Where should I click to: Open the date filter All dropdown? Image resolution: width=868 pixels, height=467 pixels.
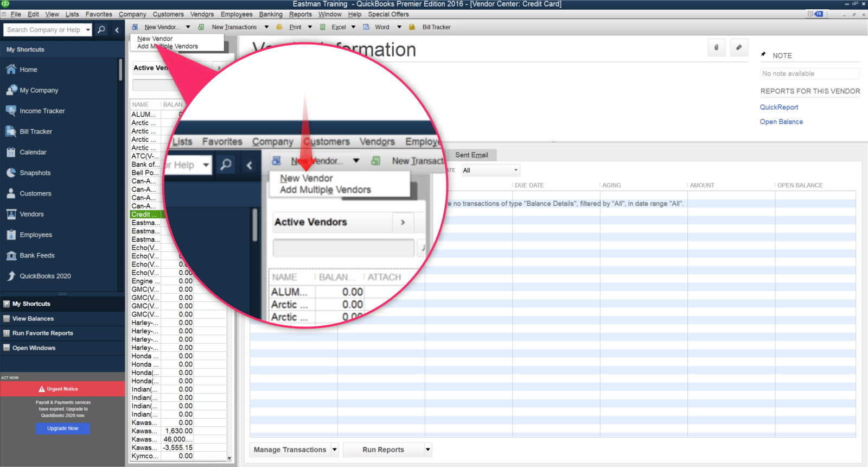point(490,171)
